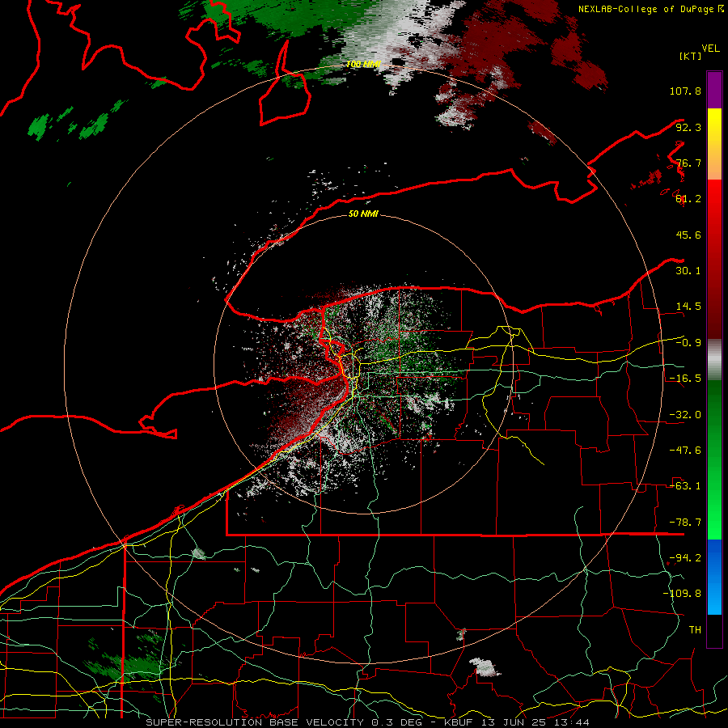
Task: Click the [KT] units label
Action: (691, 56)
